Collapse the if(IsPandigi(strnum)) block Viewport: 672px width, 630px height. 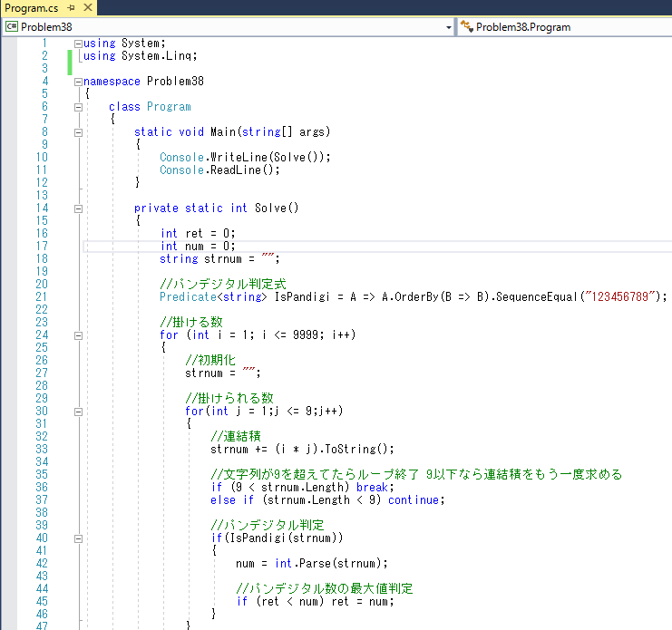78,538
